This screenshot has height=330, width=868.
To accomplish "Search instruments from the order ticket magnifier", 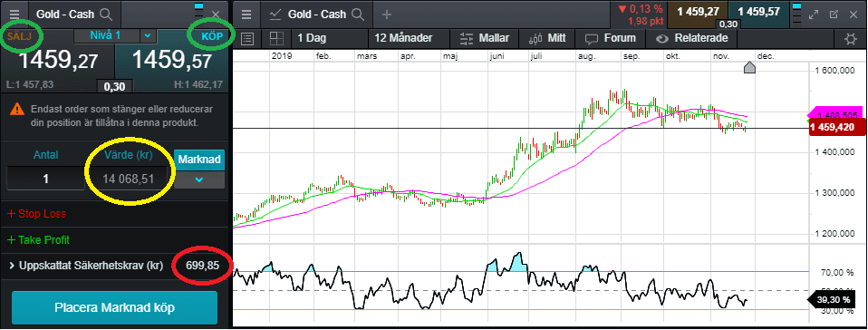I will (107, 15).
